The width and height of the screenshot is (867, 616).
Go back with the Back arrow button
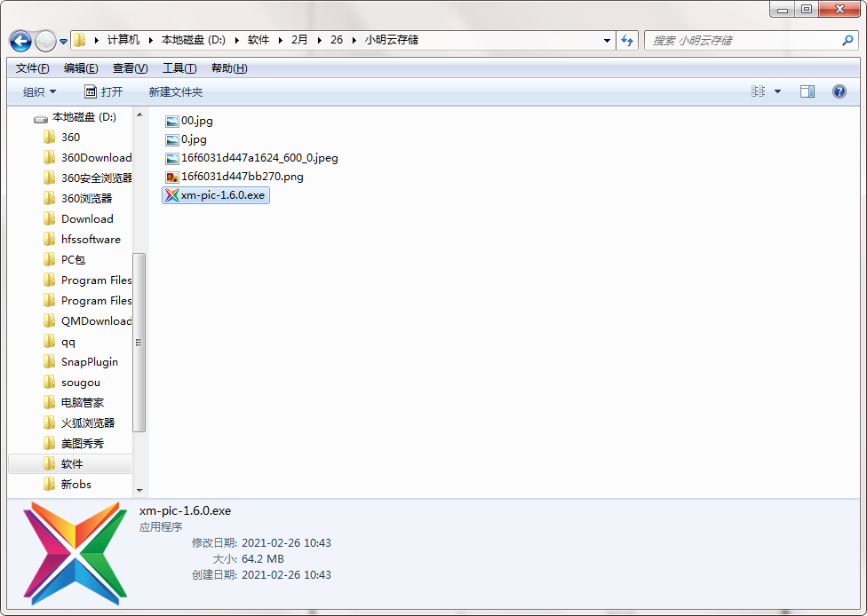tap(20, 41)
